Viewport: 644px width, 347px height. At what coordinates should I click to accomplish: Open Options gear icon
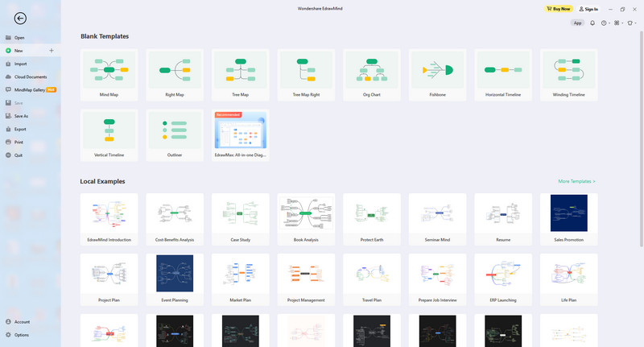(x=8, y=335)
